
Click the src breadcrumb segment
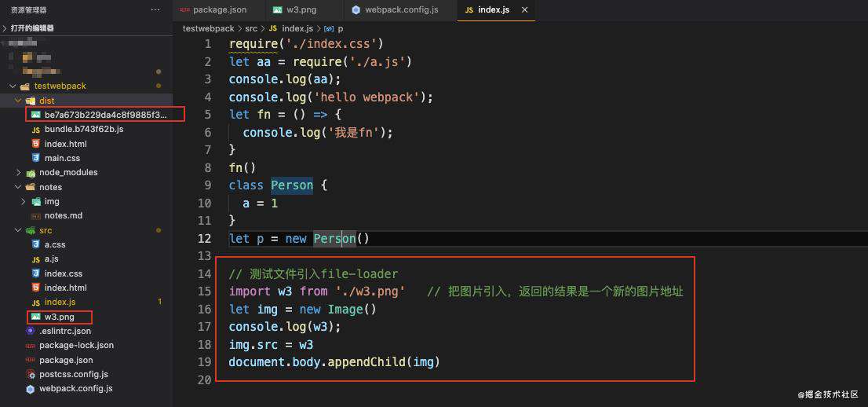pos(251,28)
